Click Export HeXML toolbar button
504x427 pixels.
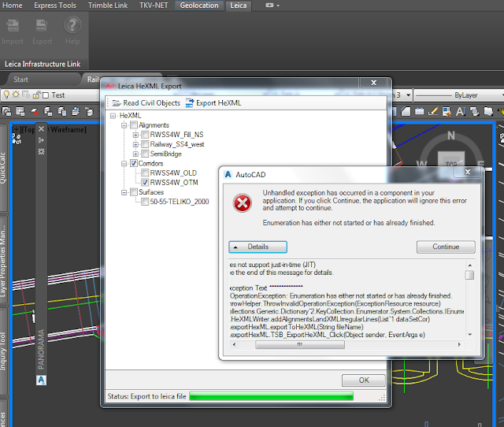click(x=213, y=103)
